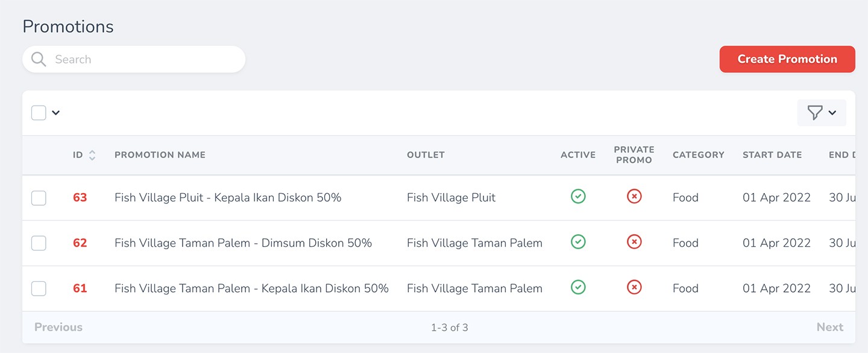Click the active checkmark icon for promotion 61
The width and height of the screenshot is (868, 353).
point(578,287)
